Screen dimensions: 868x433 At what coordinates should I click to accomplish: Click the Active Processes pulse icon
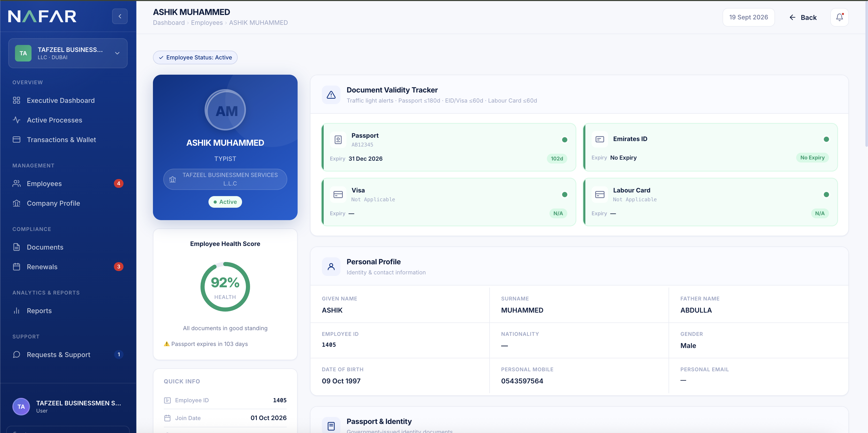(x=17, y=120)
